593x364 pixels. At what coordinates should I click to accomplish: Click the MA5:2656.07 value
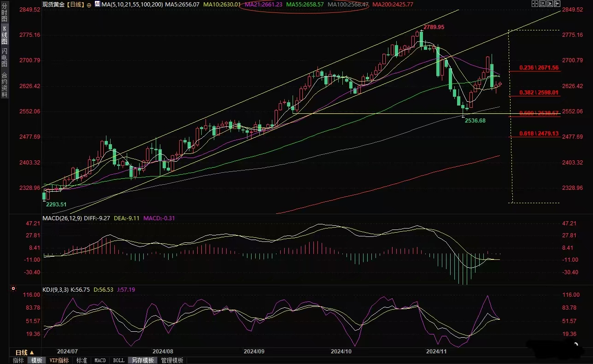point(182,5)
